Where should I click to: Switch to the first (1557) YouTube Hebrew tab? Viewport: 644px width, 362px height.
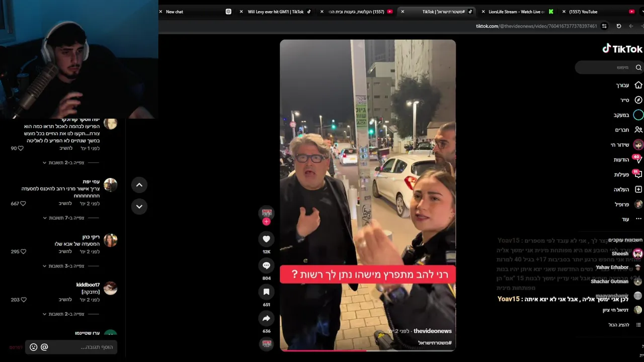(x=357, y=12)
